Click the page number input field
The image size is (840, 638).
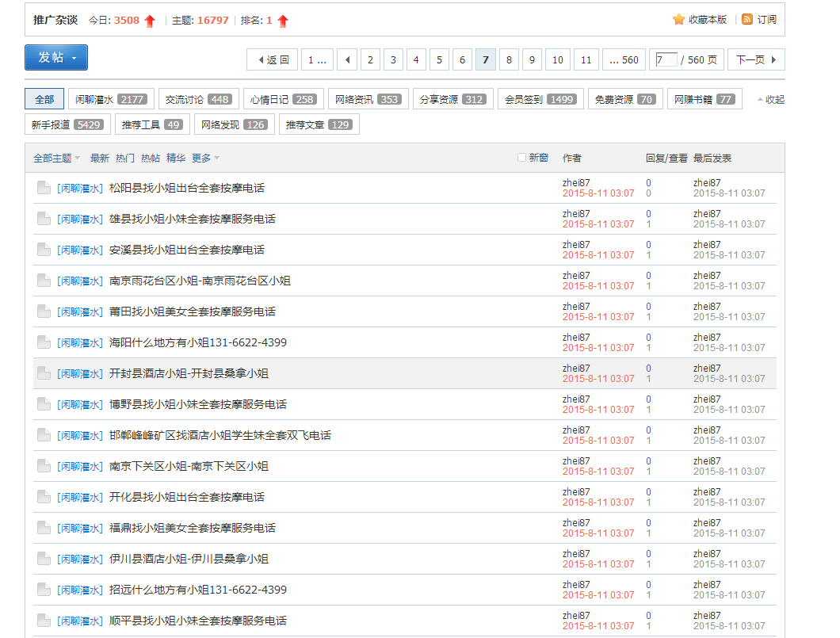click(666, 59)
